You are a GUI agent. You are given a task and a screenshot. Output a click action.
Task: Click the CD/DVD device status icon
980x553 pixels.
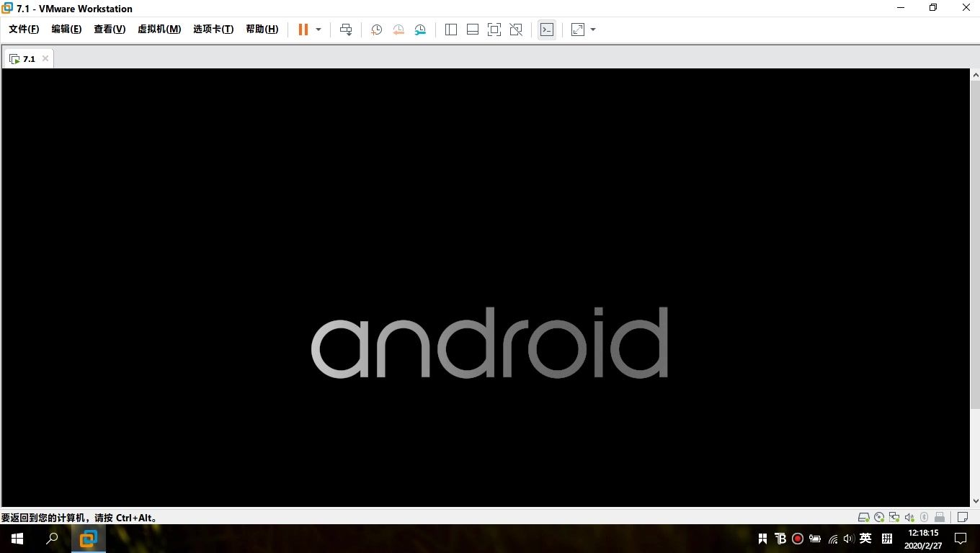(x=879, y=517)
